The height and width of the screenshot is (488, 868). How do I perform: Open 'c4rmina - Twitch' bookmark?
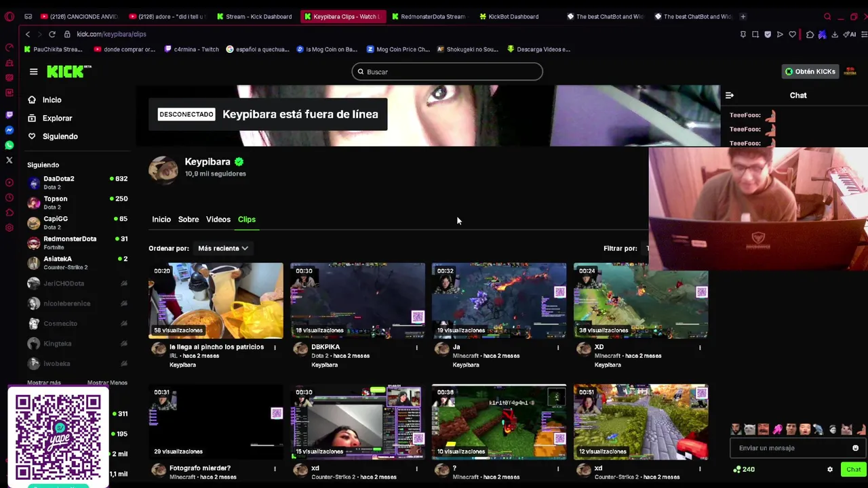pyautogui.click(x=191, y=49)
